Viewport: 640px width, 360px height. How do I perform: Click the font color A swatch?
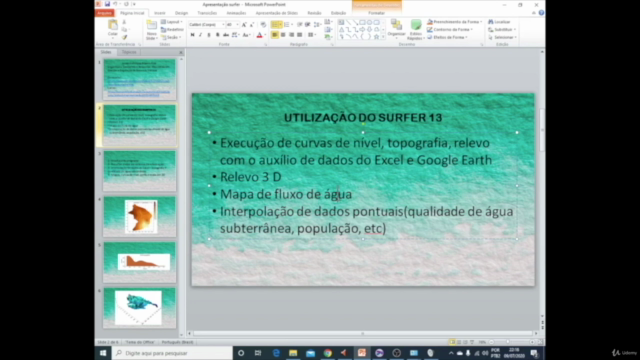[x=259, y=35]
